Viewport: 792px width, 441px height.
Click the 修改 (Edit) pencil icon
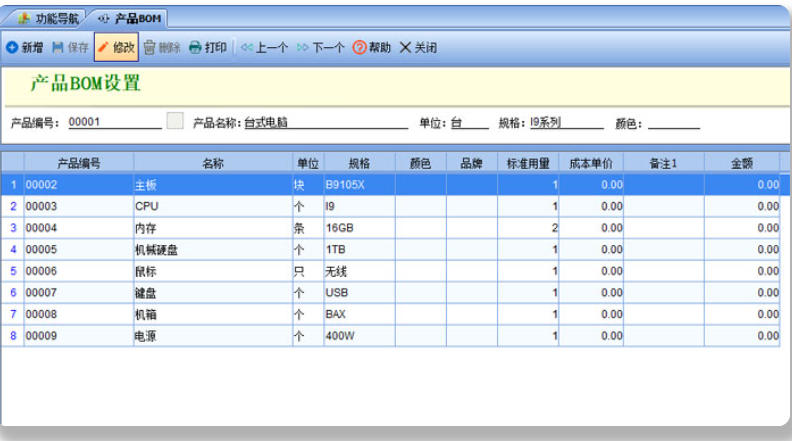[104, 48]
